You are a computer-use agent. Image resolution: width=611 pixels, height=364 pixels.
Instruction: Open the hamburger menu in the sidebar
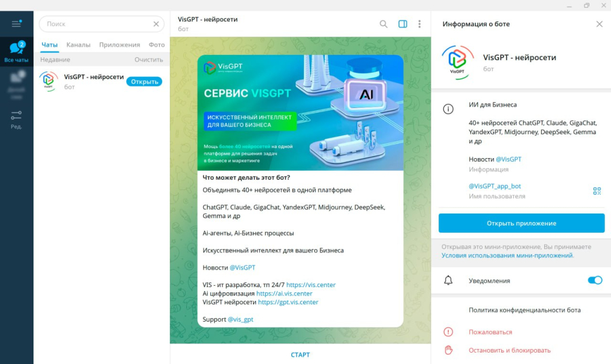point(16,24)
